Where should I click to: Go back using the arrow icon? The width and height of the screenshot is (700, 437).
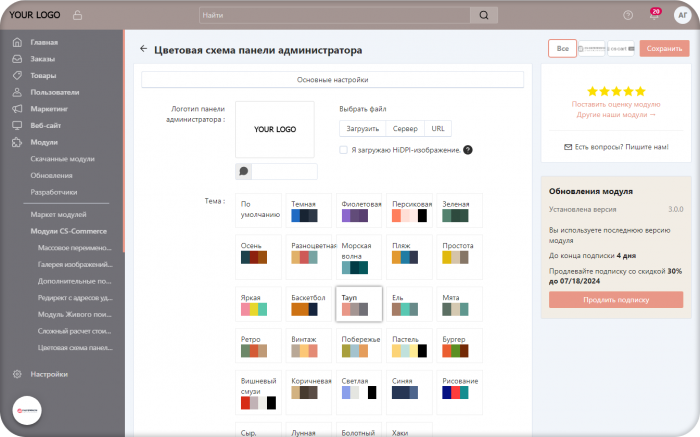click(143, 49)
